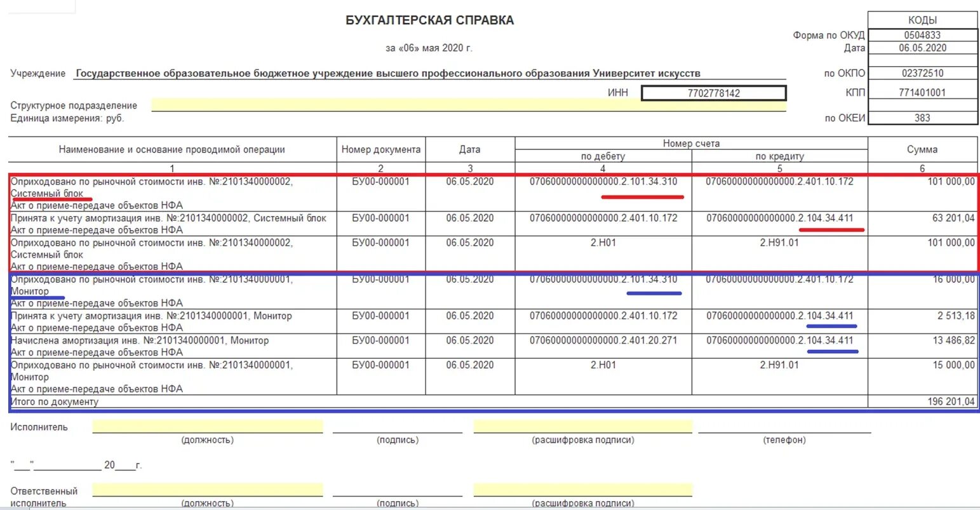Select the 2.Н91.01 credit in the Системный блок row
This screenshot has height=510, width=980.
780,243
